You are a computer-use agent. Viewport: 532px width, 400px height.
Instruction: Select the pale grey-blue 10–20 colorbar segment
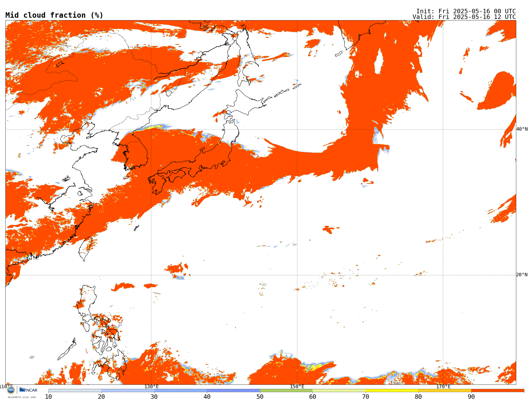coord(75,391)
